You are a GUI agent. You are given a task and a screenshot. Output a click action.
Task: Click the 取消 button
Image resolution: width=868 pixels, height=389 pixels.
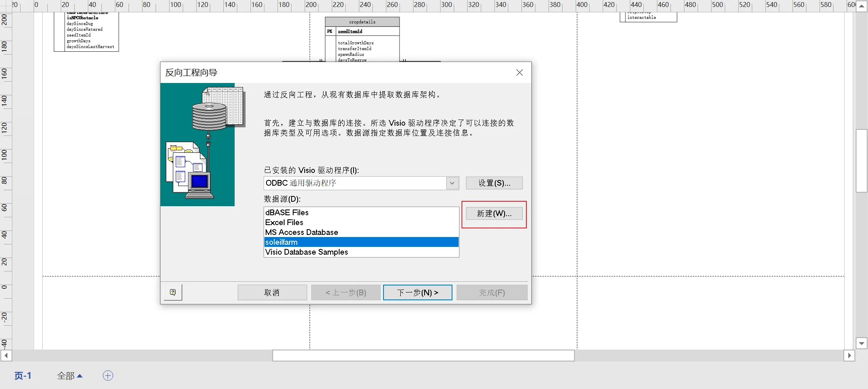(272, 292)
